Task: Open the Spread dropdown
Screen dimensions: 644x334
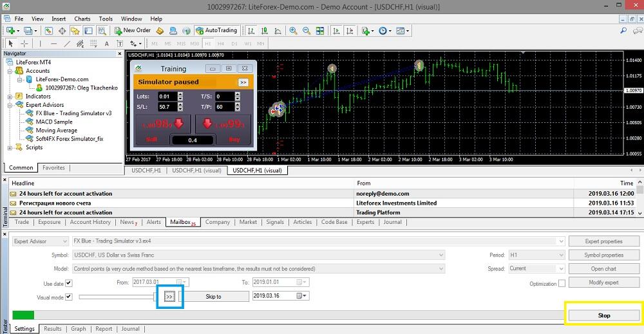Action: pos(537,268)
